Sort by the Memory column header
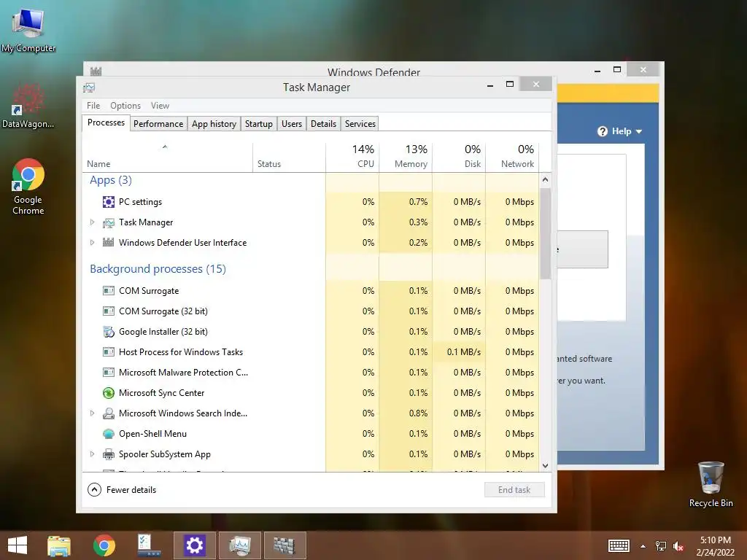The height and width of the screenshot is (560, 747). pyautogui.click(x=406, y=157)
